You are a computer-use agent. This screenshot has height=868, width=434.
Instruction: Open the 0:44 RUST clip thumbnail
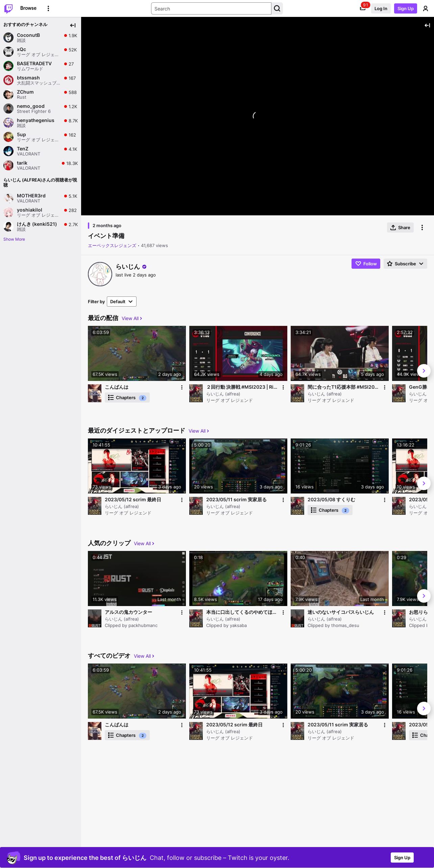pyautogui.click(x=137, y=578)
